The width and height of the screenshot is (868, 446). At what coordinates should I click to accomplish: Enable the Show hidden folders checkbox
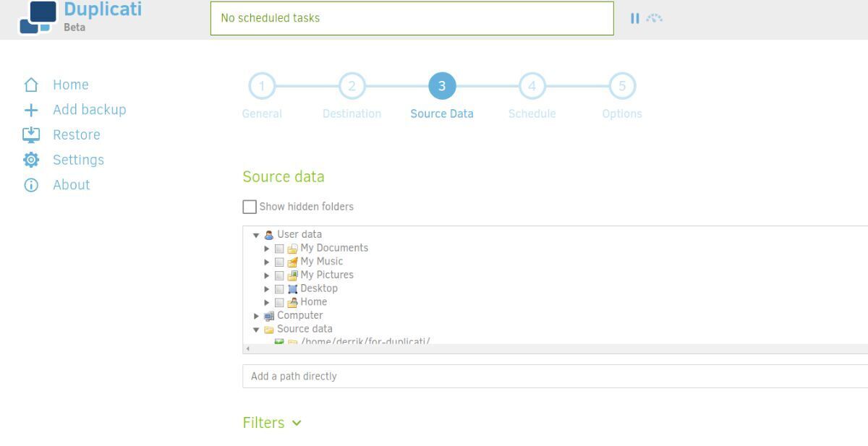pyautogui.click(x=250, y=207)
